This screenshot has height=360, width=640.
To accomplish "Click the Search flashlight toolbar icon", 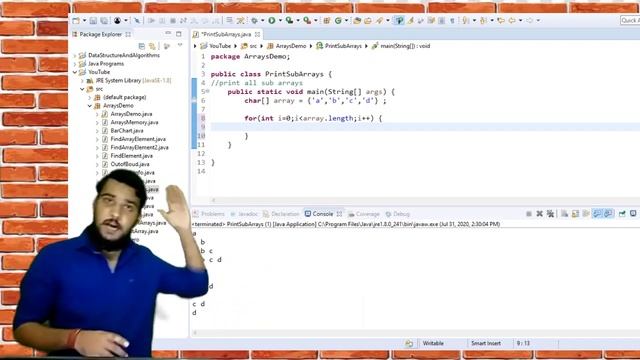I will click(379, 20).
